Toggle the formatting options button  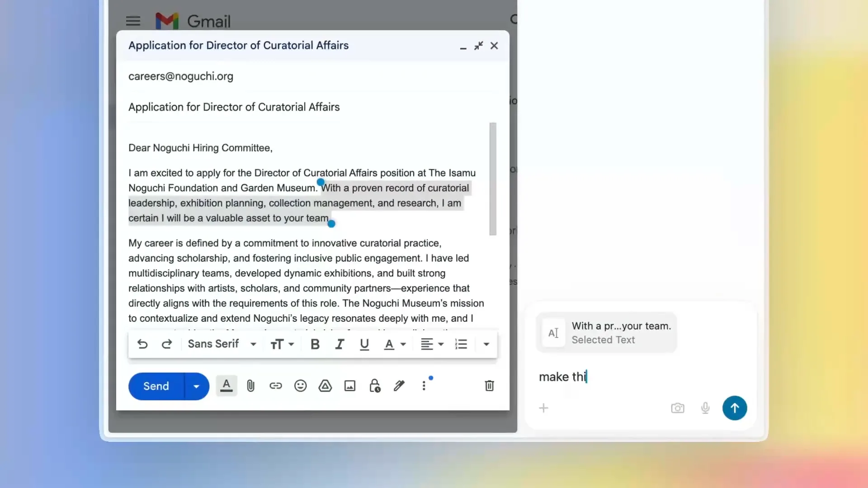pos(226,386)
